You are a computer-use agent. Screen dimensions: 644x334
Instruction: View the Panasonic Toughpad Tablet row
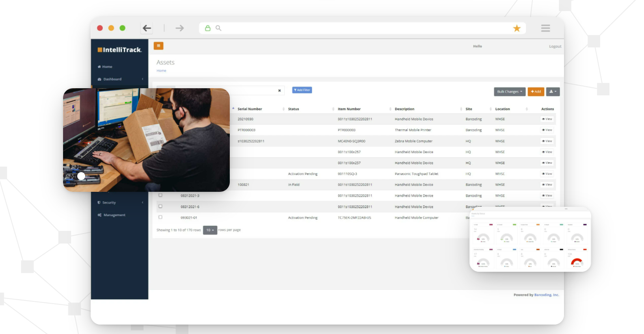click(x=547, y=174)
